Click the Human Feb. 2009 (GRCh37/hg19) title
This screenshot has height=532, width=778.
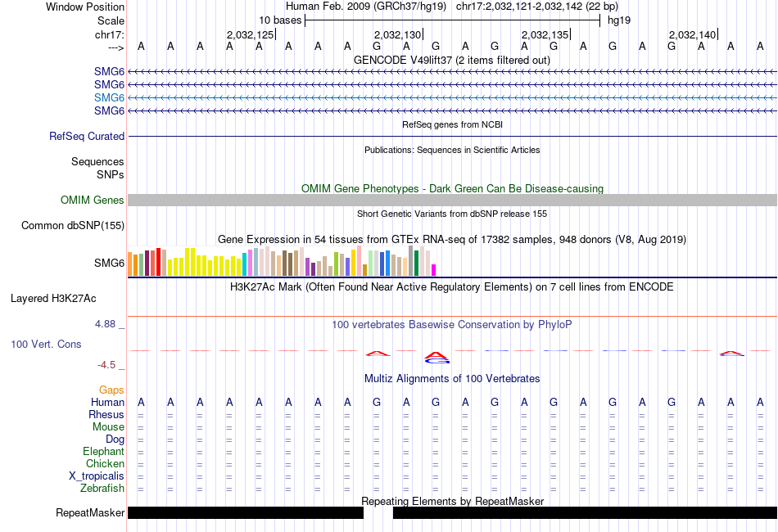coord(366,7)
